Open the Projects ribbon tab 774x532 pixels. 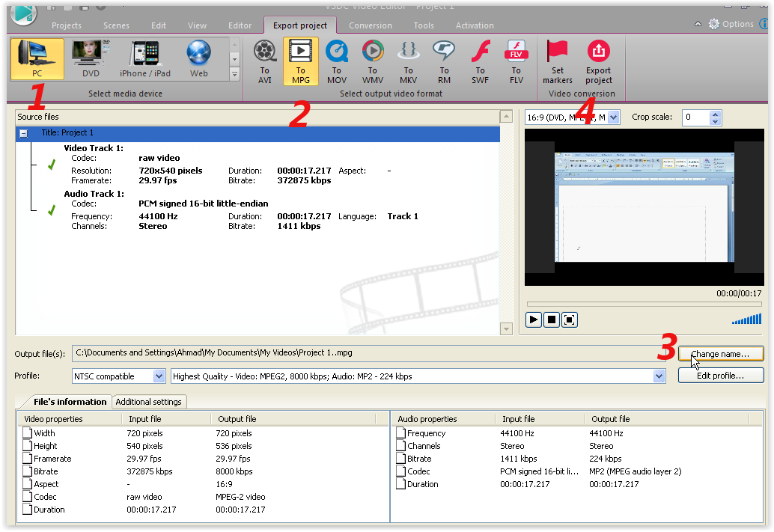click(66, 25)
